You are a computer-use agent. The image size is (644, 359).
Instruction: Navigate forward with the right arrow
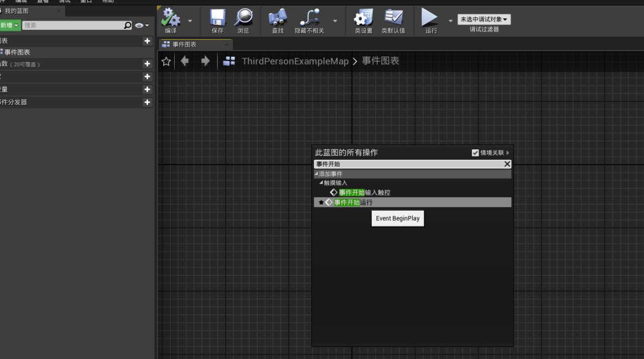[x=205, y=61]
